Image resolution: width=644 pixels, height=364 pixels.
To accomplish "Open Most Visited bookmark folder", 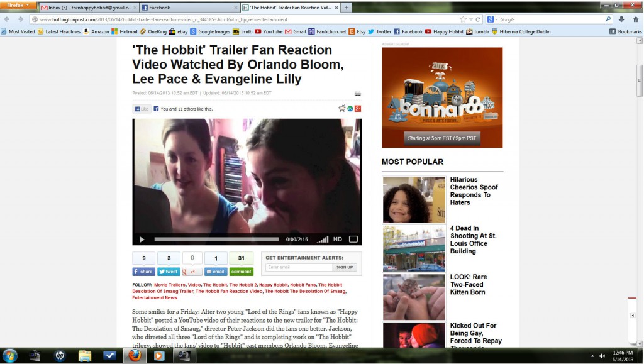I will (x=18, y=31).
